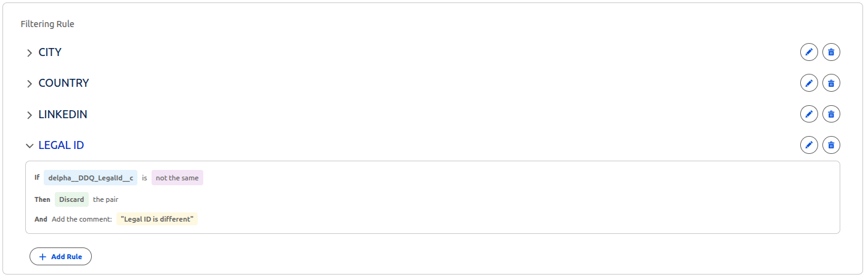Viewport: 868px width, 277px height.
Task: Click the delpha__DDQ_LegalId__c field tag
Action: coord(91,178)
